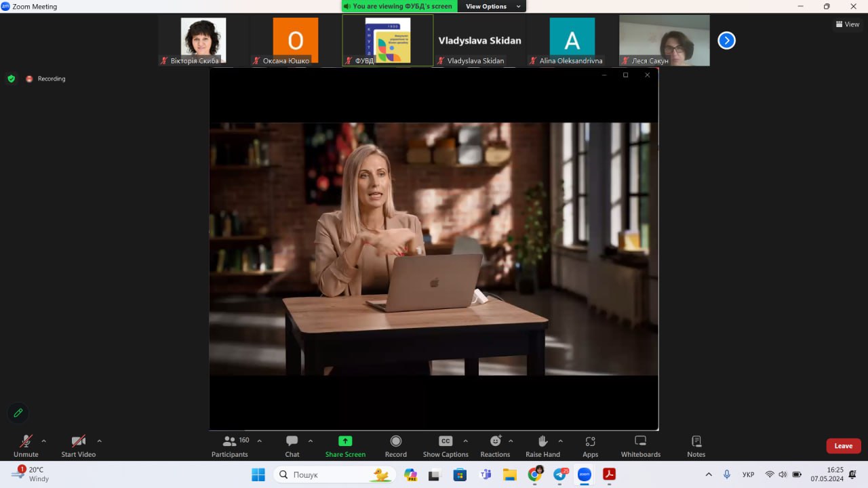Minimize the shared video player window
Screen dimensions: 868x488
[604, 75]
